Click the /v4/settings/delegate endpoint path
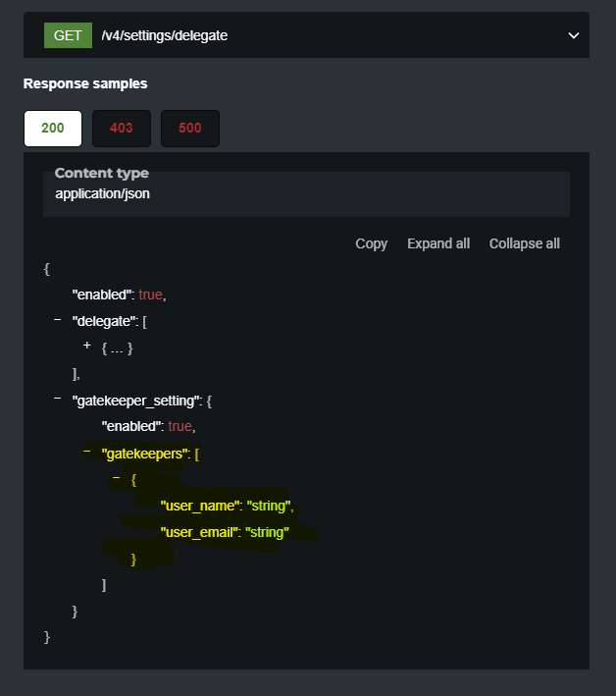This screenshot has width=616, height=696. (165, 36)
